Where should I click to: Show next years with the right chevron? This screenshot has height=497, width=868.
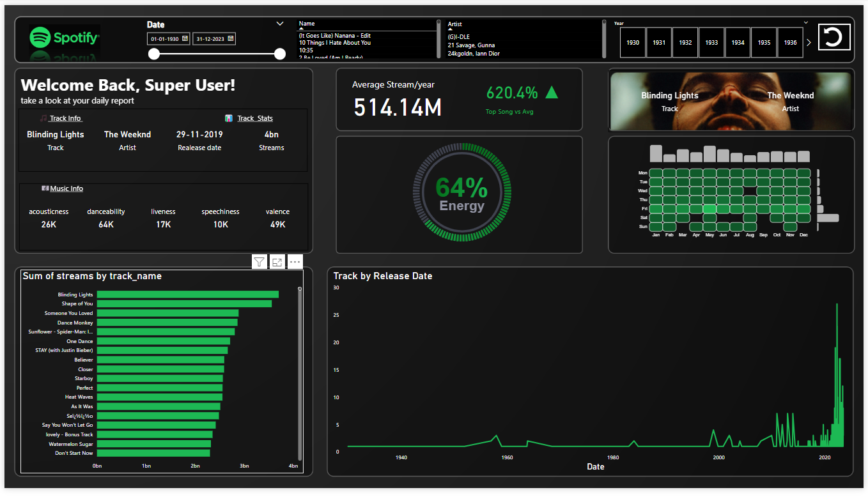[x=809, y=42]
